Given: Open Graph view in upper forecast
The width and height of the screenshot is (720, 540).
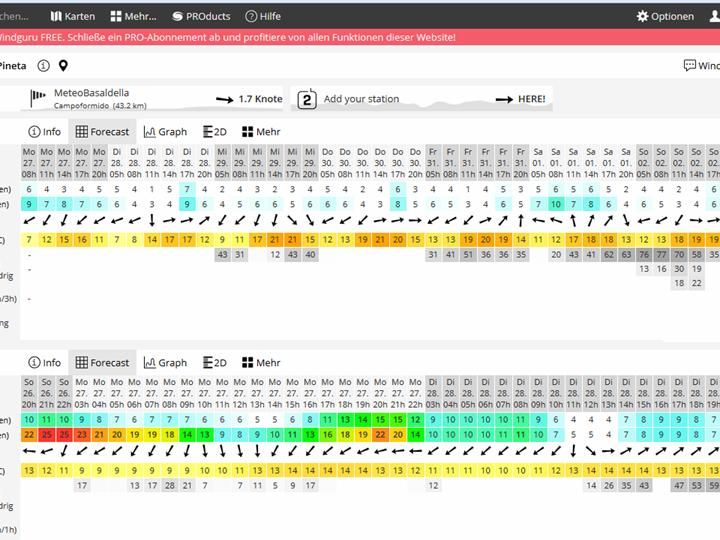Looking at the screenshot, I should (165, 131).
